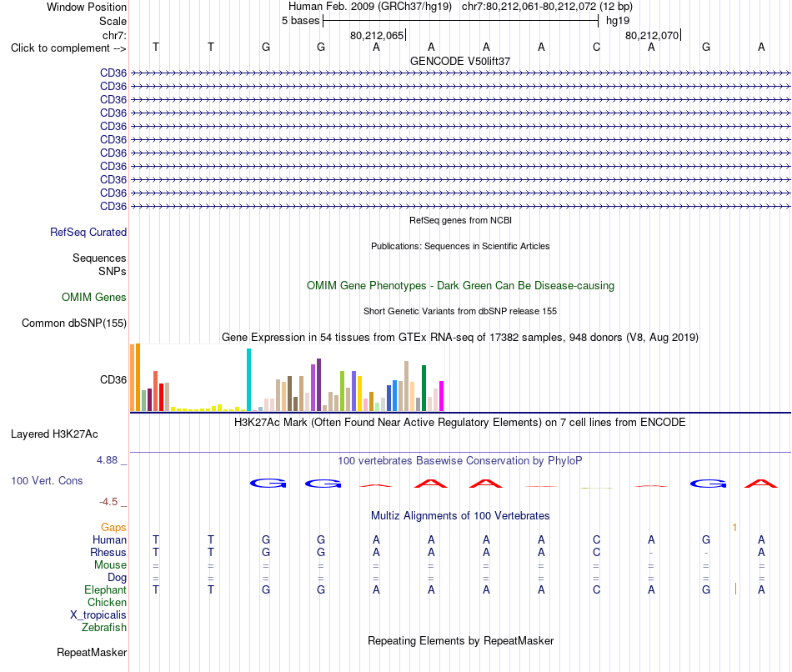Screen dimensions: 792x672
Task: Open "Repeating Elements by RepeatMasker" track title
Action: point(461,640)
